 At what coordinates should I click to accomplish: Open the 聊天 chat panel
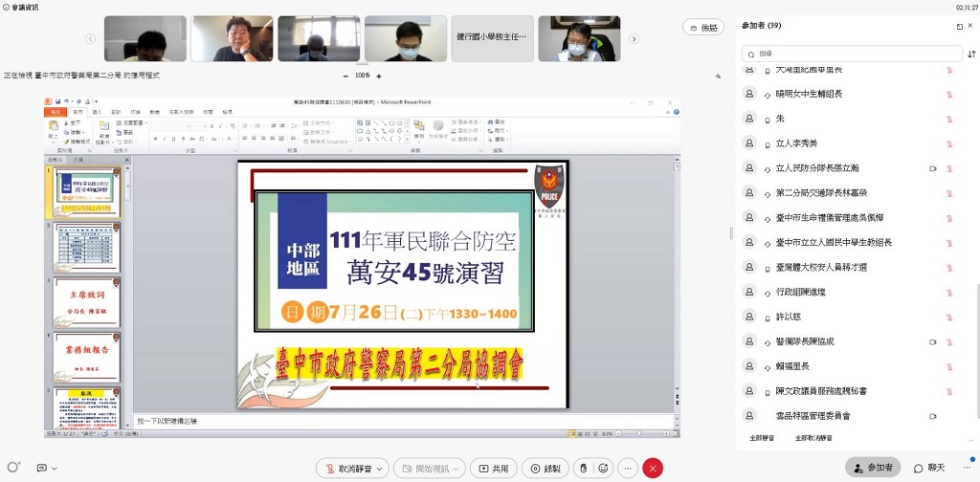click(929, 468)
